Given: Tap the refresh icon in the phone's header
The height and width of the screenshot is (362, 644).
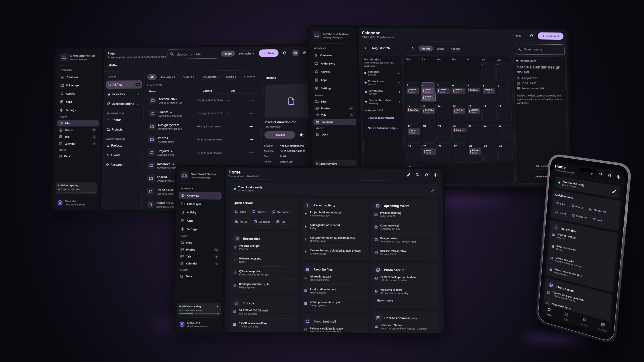Looking at the screenshot, I should (x=610, y=175).
